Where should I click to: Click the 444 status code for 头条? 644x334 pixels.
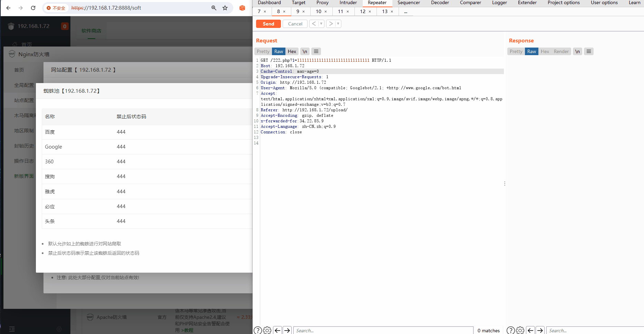(x=121, y=221)
